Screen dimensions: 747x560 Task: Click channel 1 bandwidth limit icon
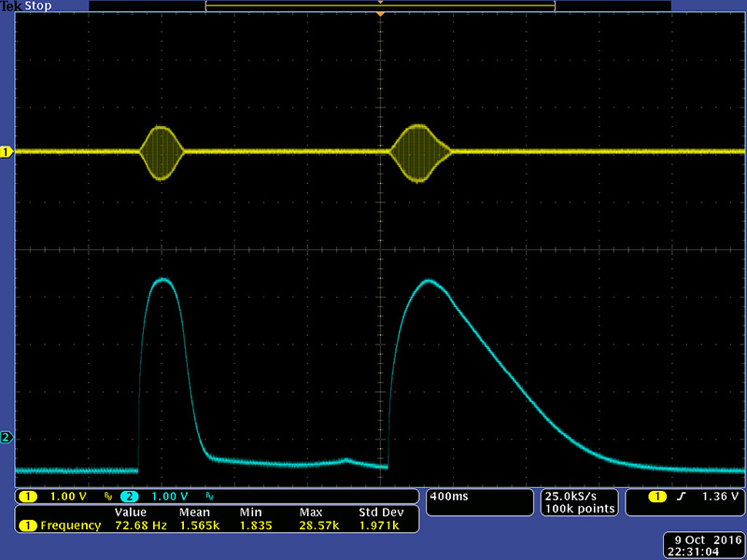tap(108, 497)
